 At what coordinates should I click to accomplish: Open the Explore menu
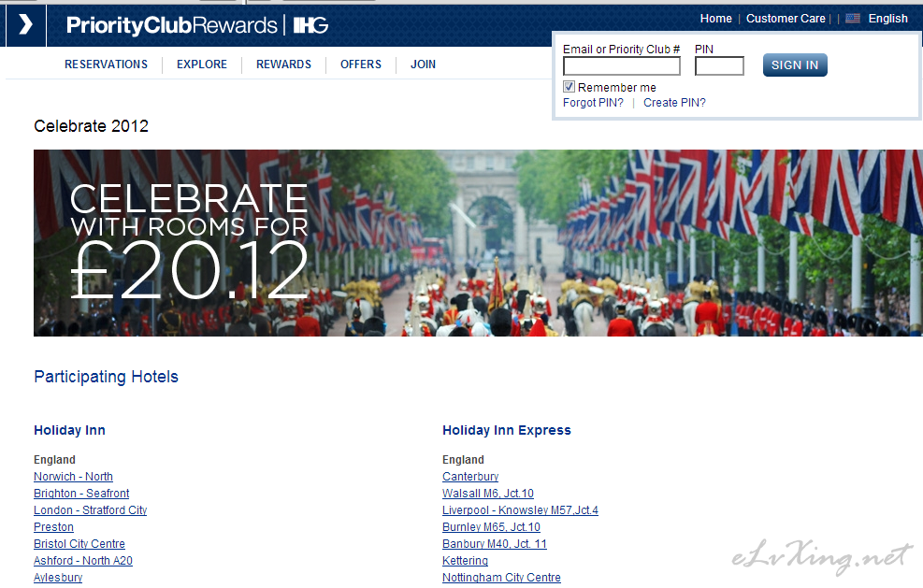[202, 65]
